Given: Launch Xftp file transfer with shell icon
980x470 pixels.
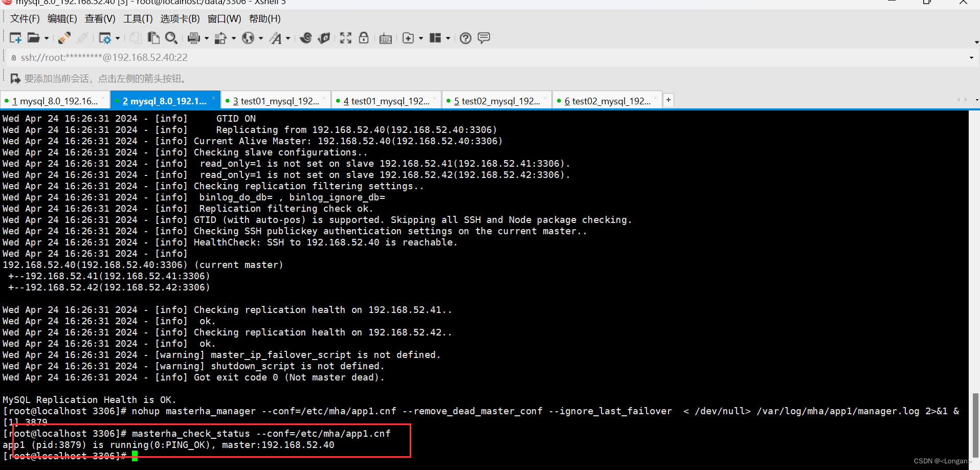Looking at the screenshot, I should click(324, 37).
